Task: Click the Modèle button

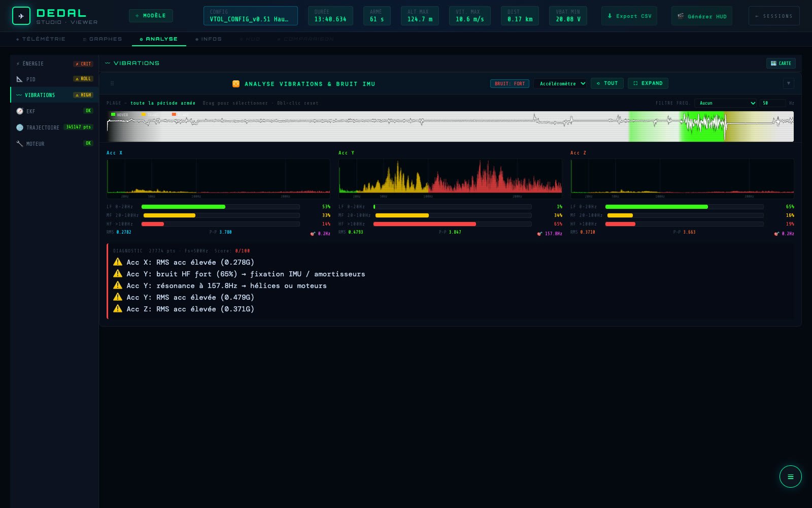Action: click(151, 16)
